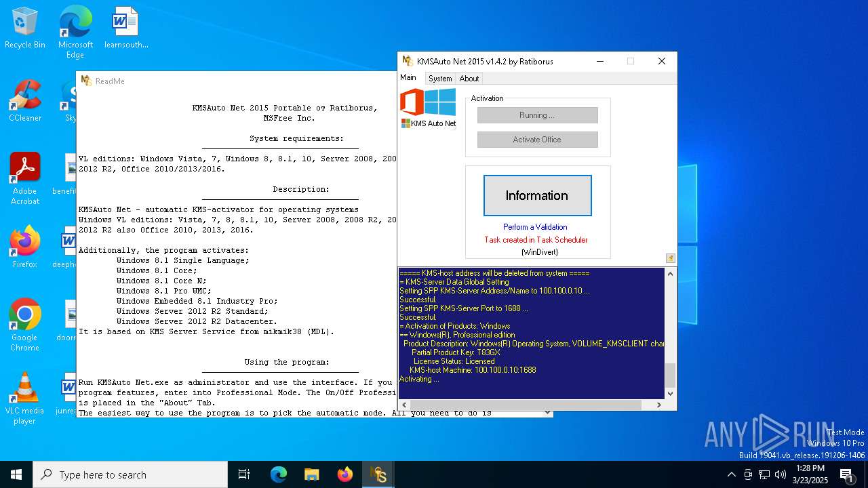The image size is (868, 488).
Task: Launch the VLC media player desktop shortcut
Action: pos(25,398)
